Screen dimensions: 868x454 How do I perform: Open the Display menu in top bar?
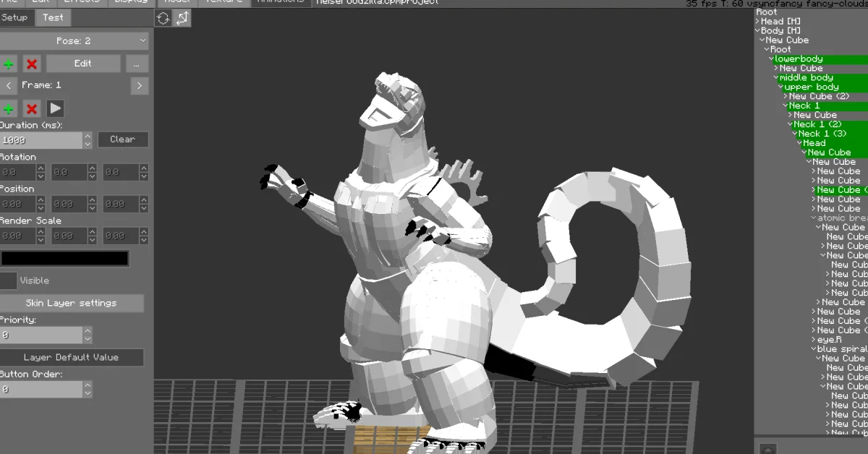pyautogui.click(x=129, y=2)
